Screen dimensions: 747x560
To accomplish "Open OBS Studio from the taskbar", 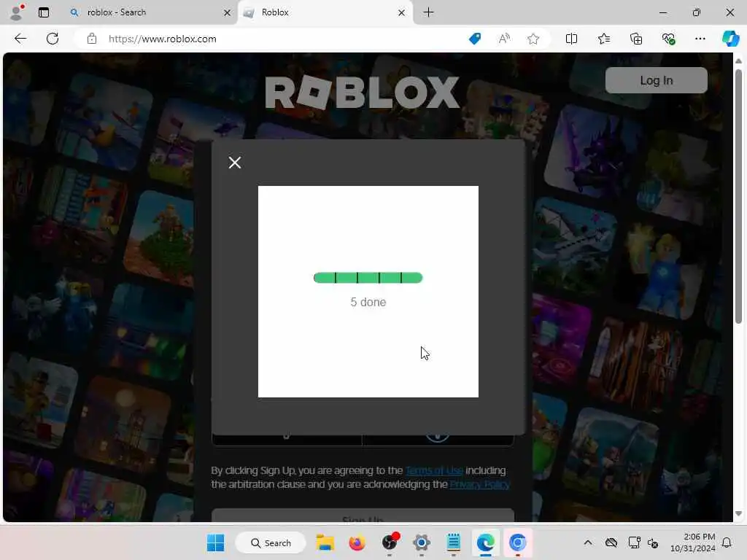I will click(390, 542).
